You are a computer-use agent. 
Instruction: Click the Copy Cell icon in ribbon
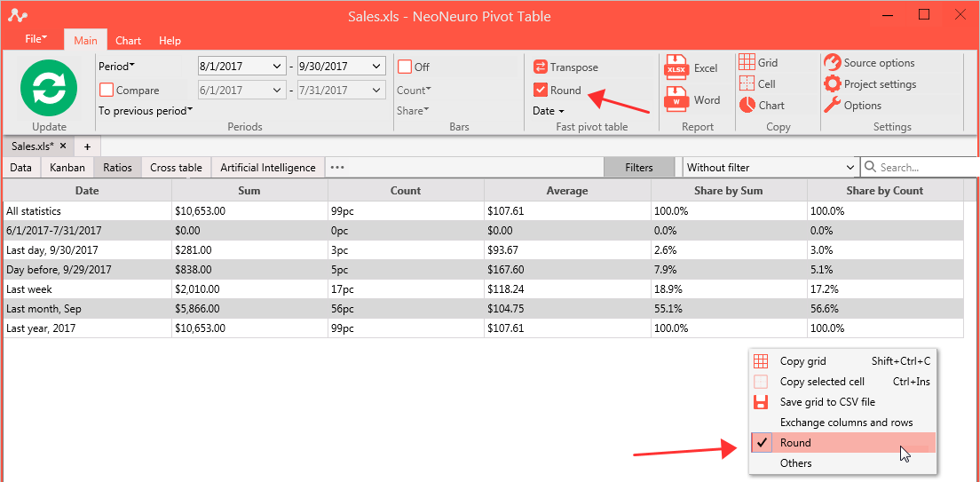point(747,83)
